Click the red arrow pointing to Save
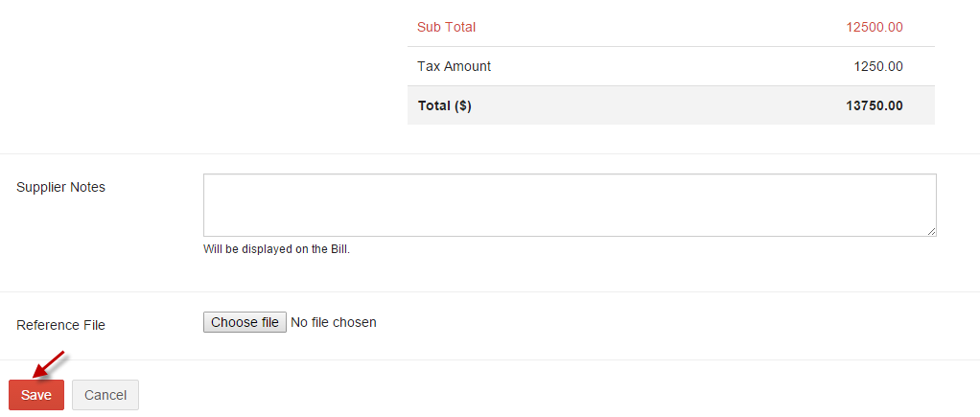 [x=49, y=365]
